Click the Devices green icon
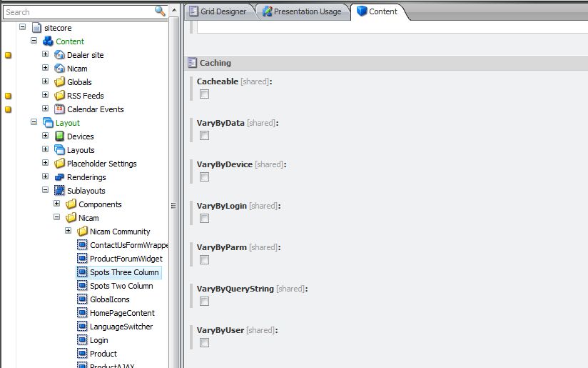 click(59, 136)
